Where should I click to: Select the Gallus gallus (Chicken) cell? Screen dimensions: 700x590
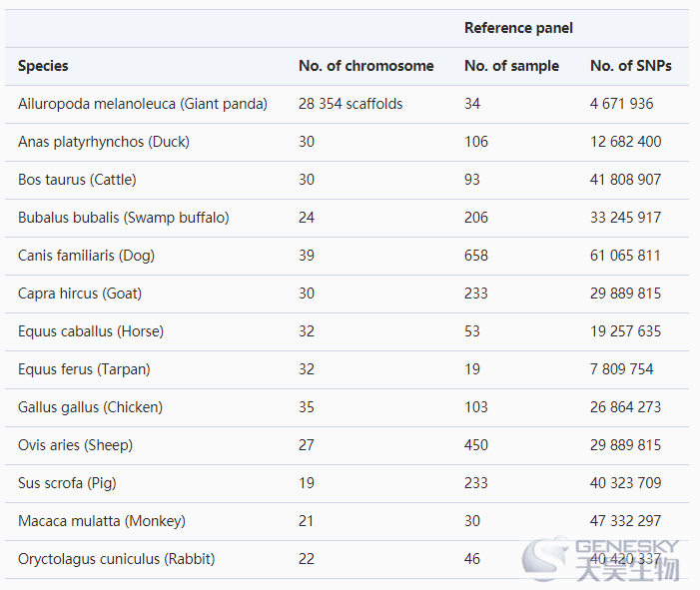tap(90, 407)
